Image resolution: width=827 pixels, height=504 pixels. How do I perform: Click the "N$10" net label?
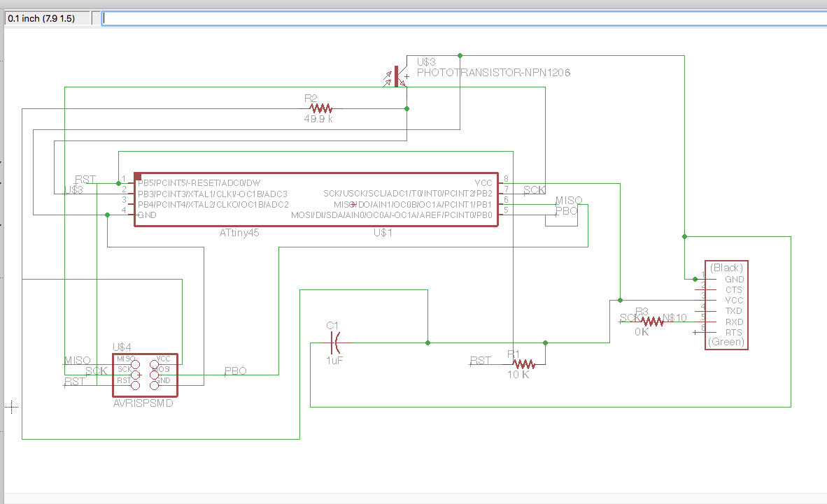[674, 317]
